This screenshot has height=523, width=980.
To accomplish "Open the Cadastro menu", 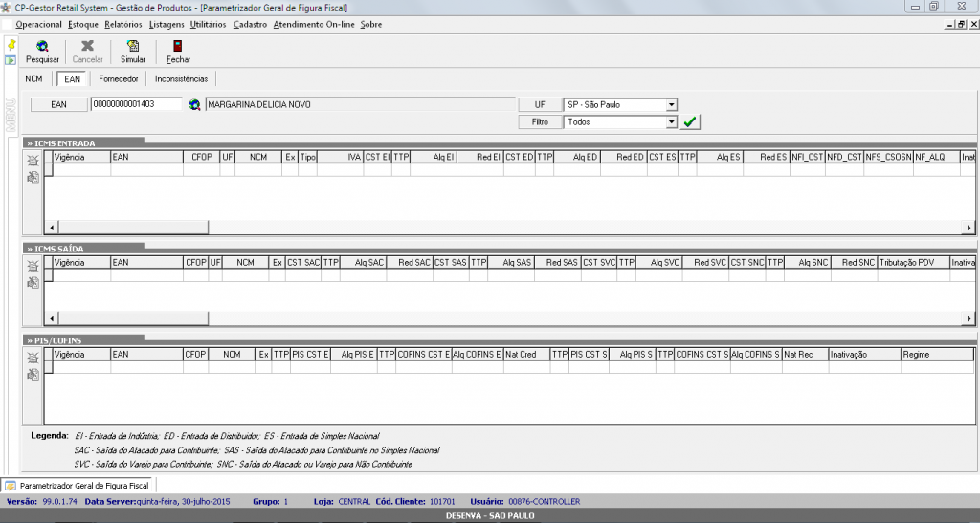I will 250,24.
